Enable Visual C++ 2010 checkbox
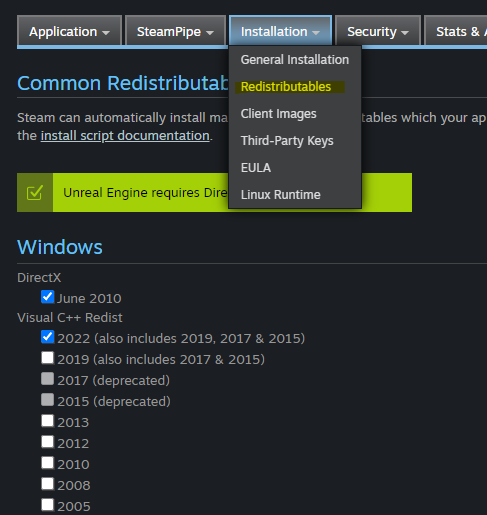This screenshot has width=487, height=515. tap(47, 463)
